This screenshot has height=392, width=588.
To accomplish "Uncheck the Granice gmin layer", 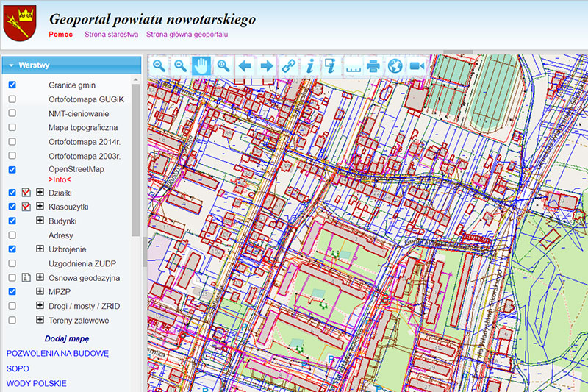I will click(x=12, y=85).
